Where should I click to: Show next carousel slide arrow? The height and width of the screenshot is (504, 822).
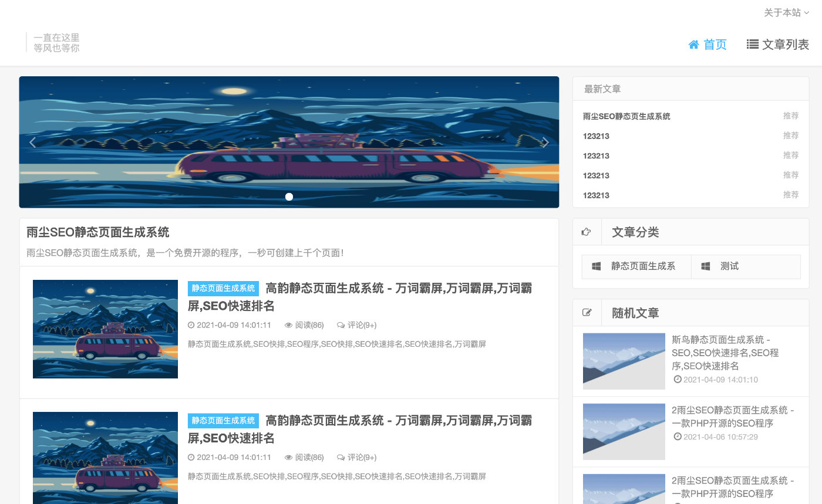(545, 142)
